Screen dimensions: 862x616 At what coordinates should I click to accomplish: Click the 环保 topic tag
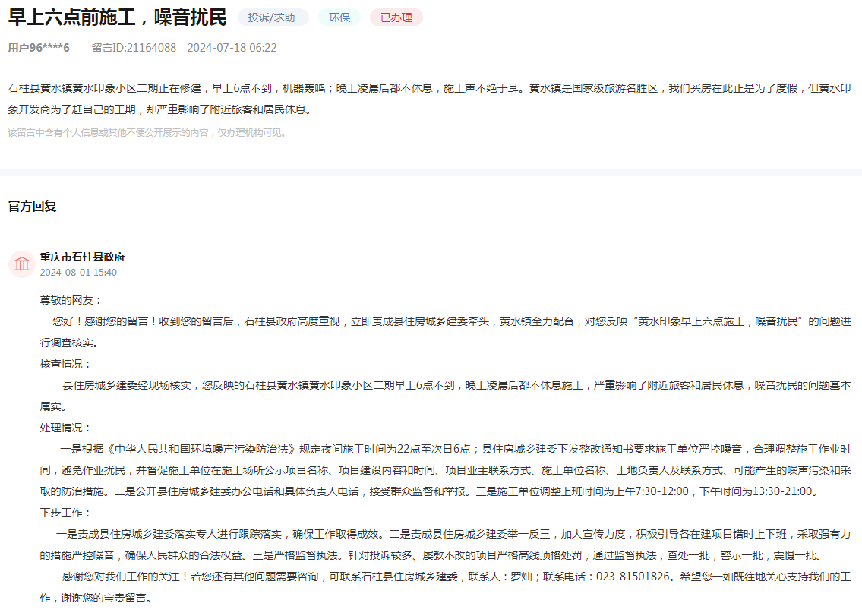tap(339, 17)
